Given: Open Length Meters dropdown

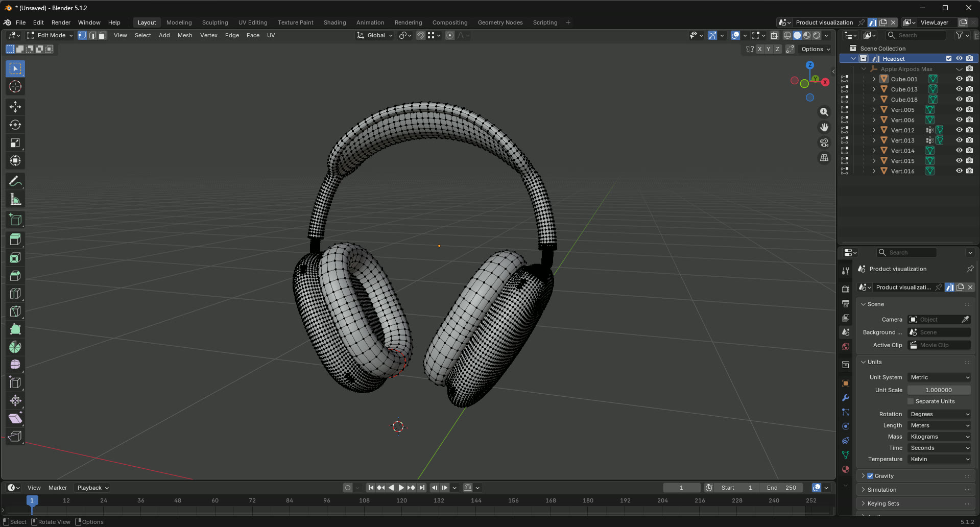Looking at the screenshot, I should tap(939, 425).
